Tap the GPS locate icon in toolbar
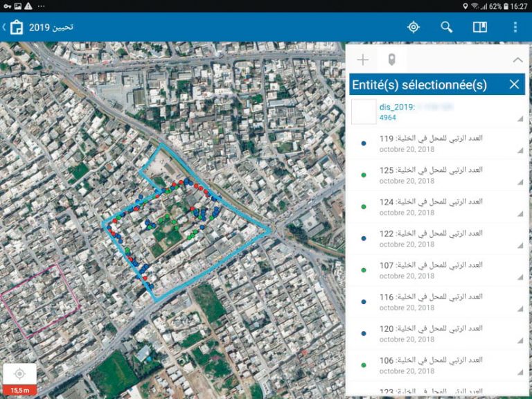This screenshot has width=532, height=399. pos(414,27)
